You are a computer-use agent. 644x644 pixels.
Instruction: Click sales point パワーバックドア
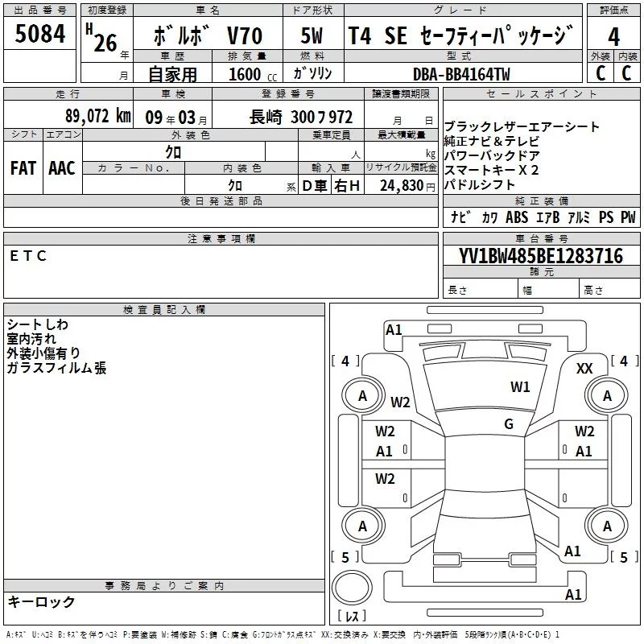[492, 155]
